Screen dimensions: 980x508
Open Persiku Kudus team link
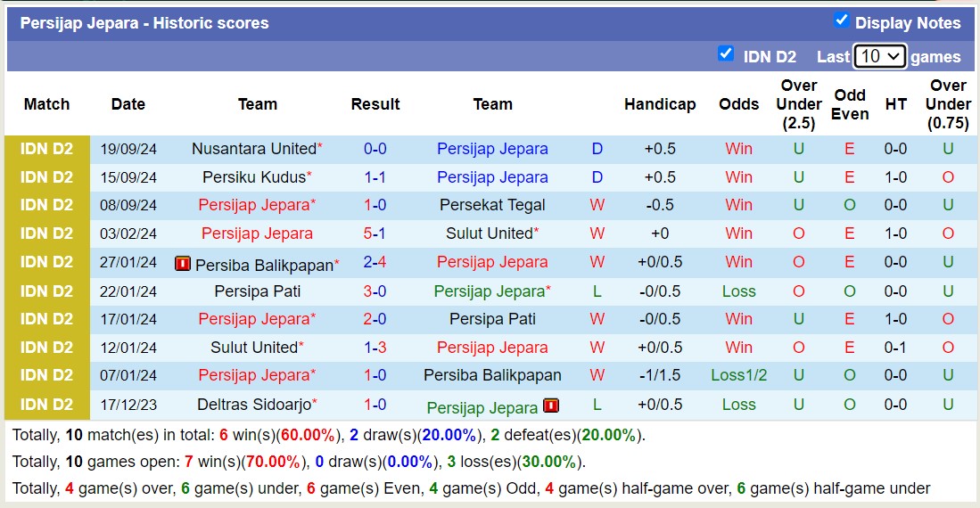pos(254,177)
